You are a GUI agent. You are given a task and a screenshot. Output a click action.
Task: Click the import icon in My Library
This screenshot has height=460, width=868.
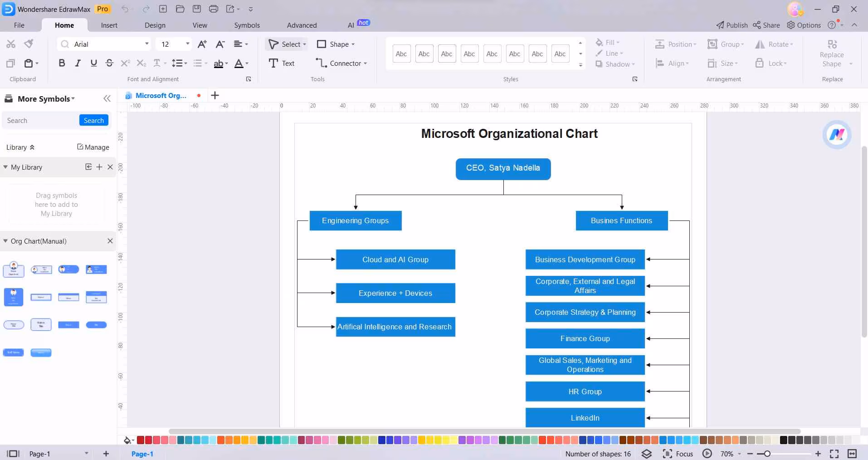[x=88, y=167]
